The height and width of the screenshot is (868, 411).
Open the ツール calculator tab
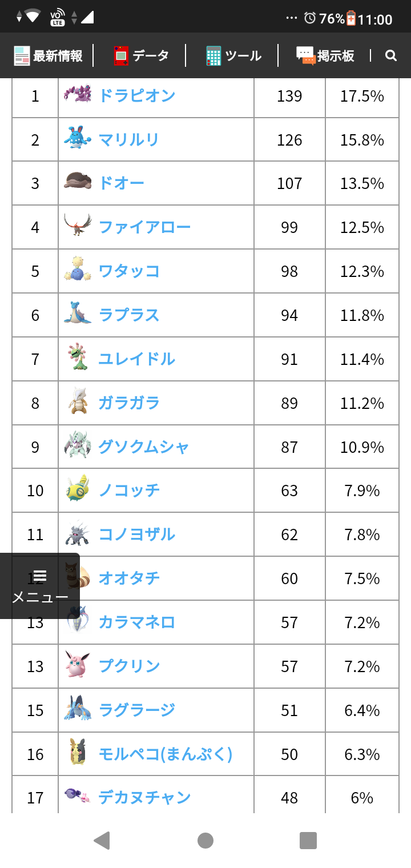[233, 55]
